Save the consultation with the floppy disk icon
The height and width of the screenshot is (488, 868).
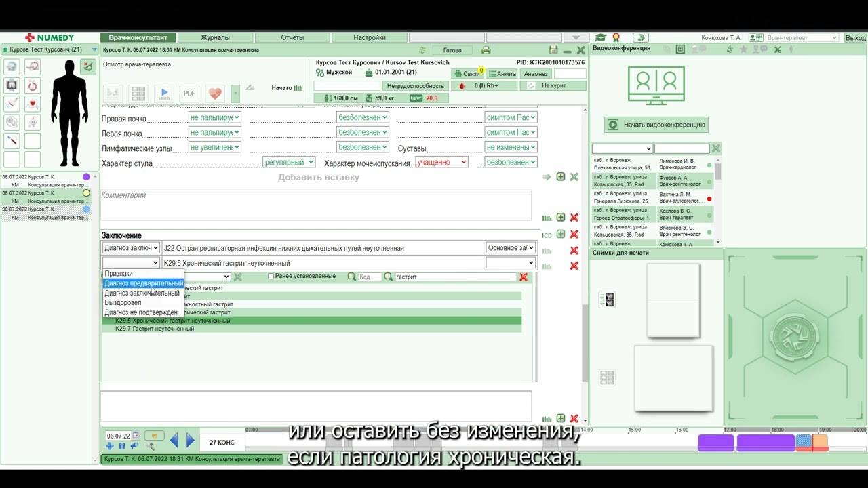(553, 50)
